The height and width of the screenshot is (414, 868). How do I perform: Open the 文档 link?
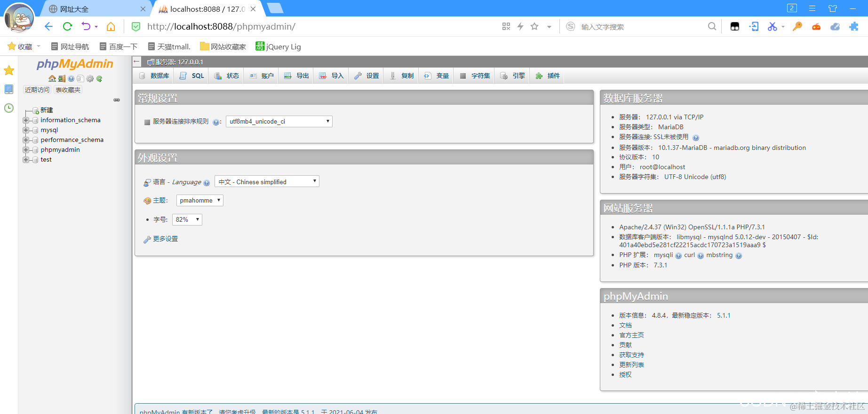tap(625, 325)
